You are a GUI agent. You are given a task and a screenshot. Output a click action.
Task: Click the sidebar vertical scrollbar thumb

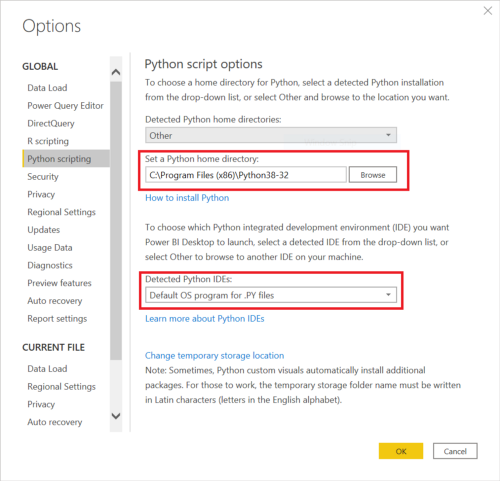116,221
